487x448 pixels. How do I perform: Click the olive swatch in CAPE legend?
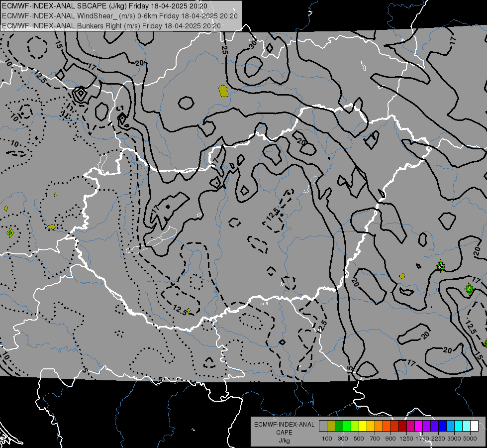[331, 426]
